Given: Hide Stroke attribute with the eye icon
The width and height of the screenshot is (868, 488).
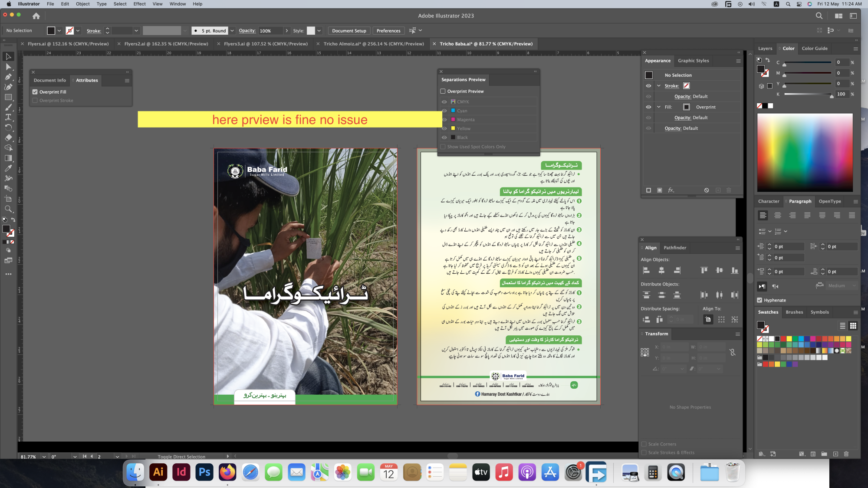Looking at the screenshot, I should click(x=648, y=86).
